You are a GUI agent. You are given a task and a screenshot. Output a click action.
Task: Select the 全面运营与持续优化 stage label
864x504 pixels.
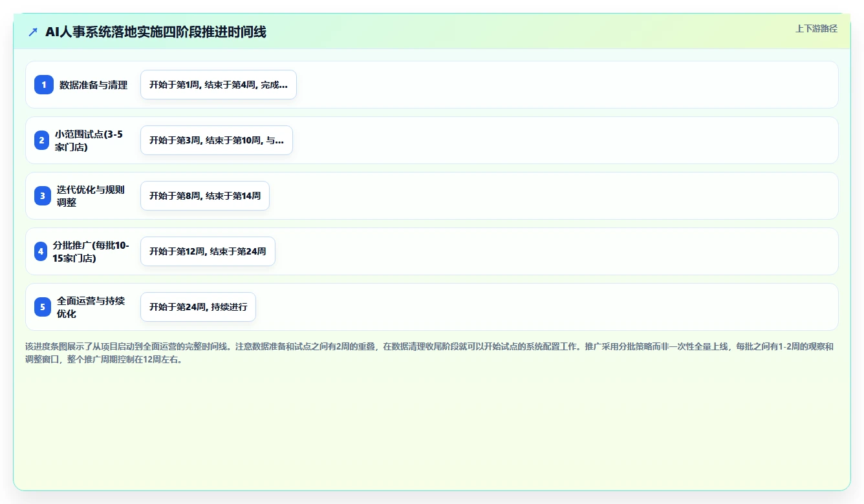pyautogui.click(x=91, y=307)
